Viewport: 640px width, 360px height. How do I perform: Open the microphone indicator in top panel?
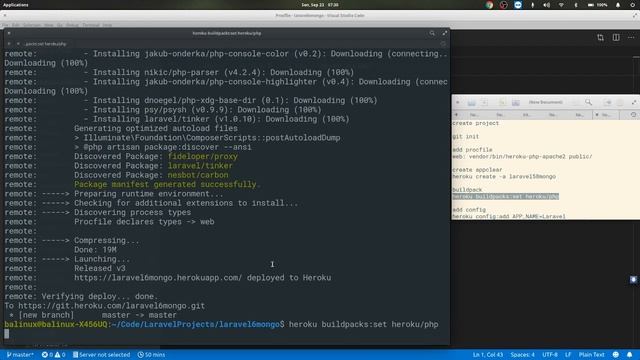532,5
